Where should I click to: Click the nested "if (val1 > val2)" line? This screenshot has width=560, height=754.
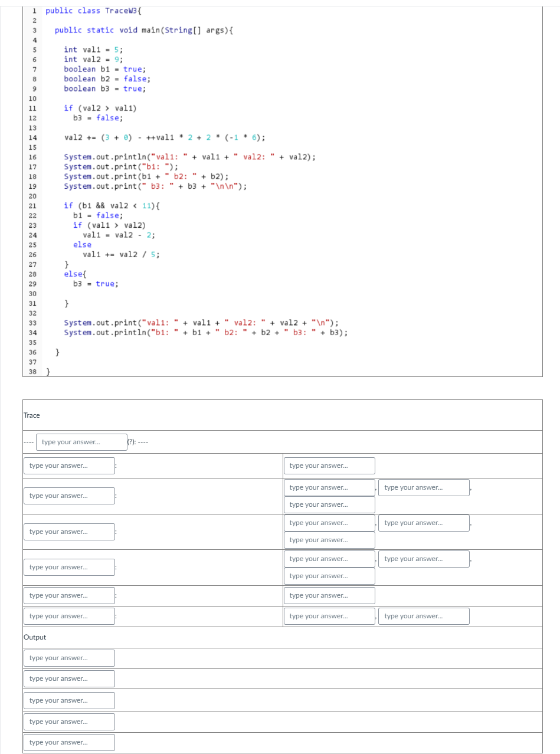click(109, 225)
